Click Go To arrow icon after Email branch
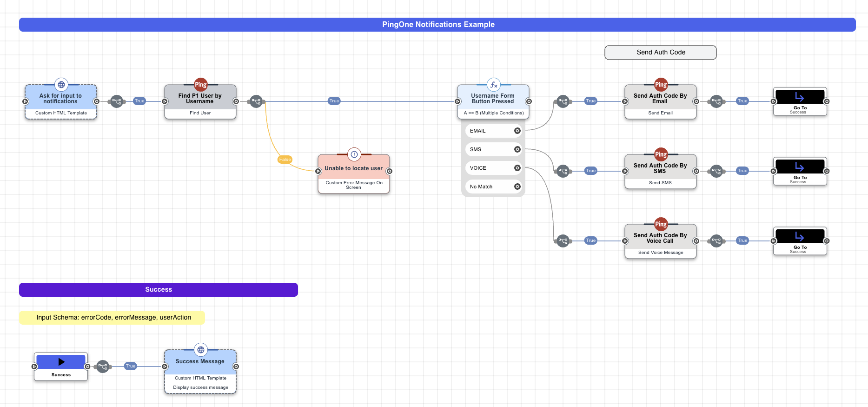This screenshot has width=868, height=407. click(800, 97)
